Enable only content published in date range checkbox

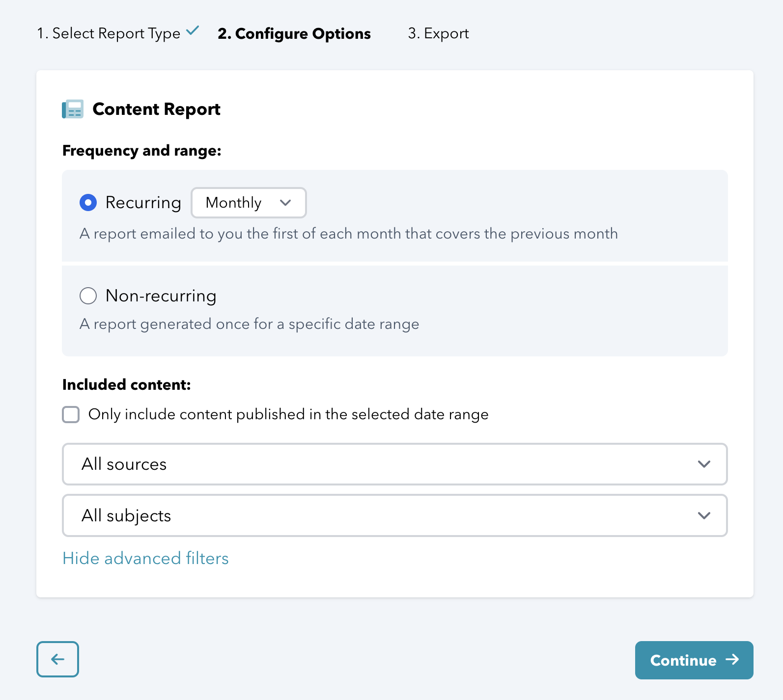[71, 414]
